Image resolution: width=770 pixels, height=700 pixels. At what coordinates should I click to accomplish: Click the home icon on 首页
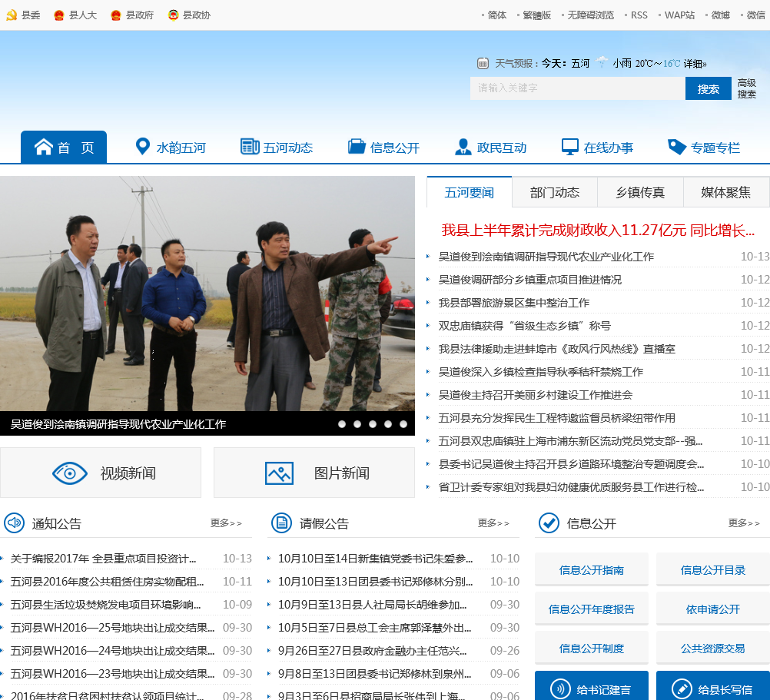click(43, 147)
